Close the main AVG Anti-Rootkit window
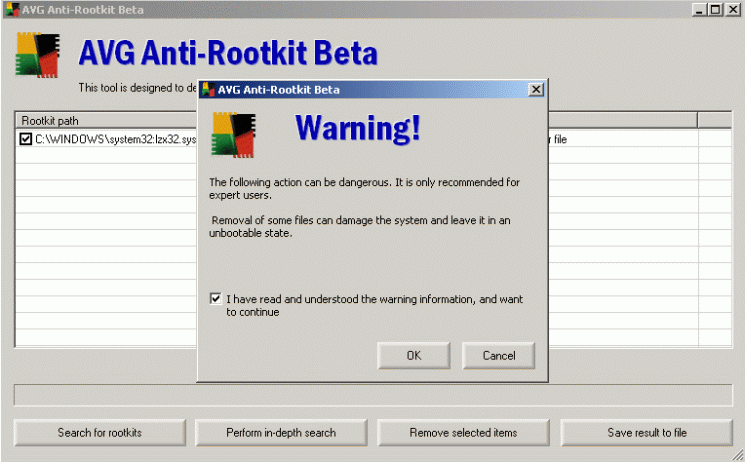 point(733,10)
